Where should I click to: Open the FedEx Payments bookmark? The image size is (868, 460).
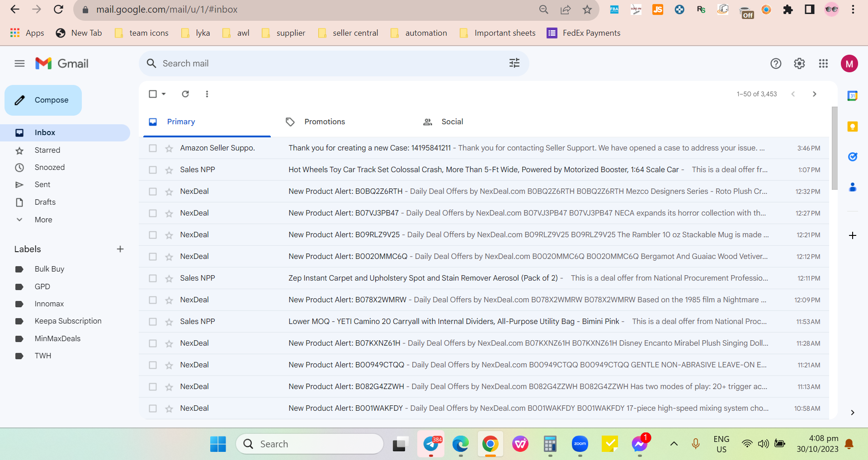coord(584,33)
